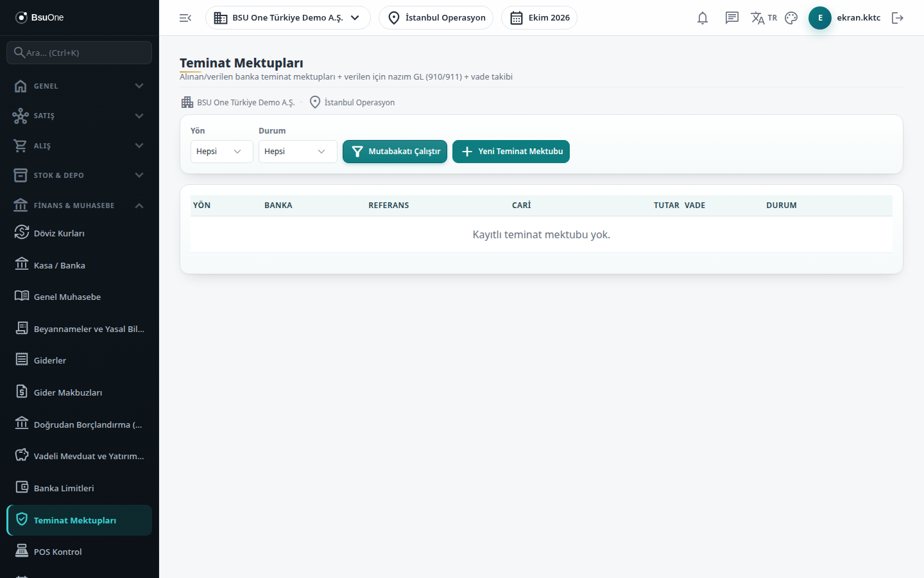Select Gider Makbuzları in the sidebar
Image resolution: width=924 pixels, height=578 pixels.
[x=80, y=392]
